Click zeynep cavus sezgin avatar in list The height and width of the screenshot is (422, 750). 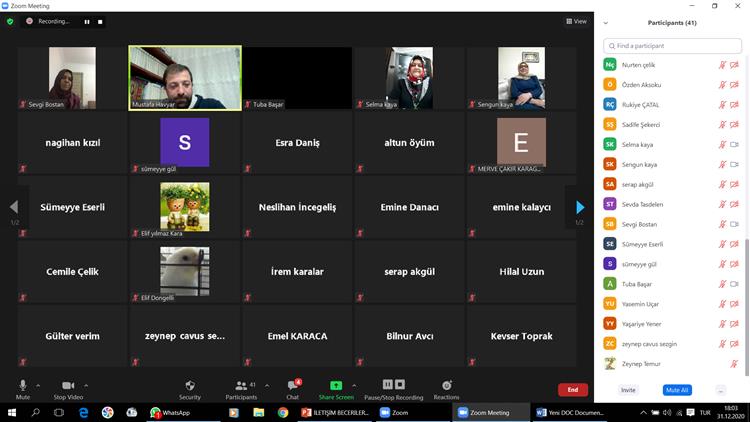tap(610, 344)
